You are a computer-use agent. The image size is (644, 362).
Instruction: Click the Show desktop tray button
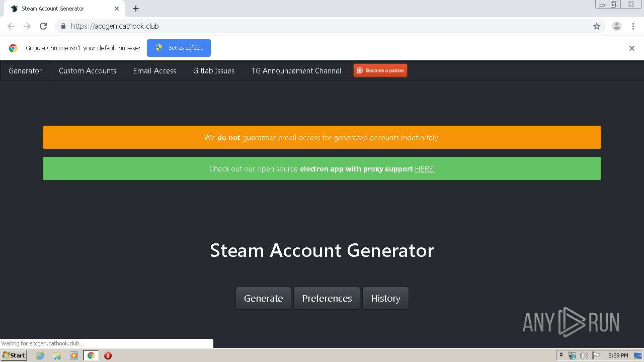tap(637, 355)
